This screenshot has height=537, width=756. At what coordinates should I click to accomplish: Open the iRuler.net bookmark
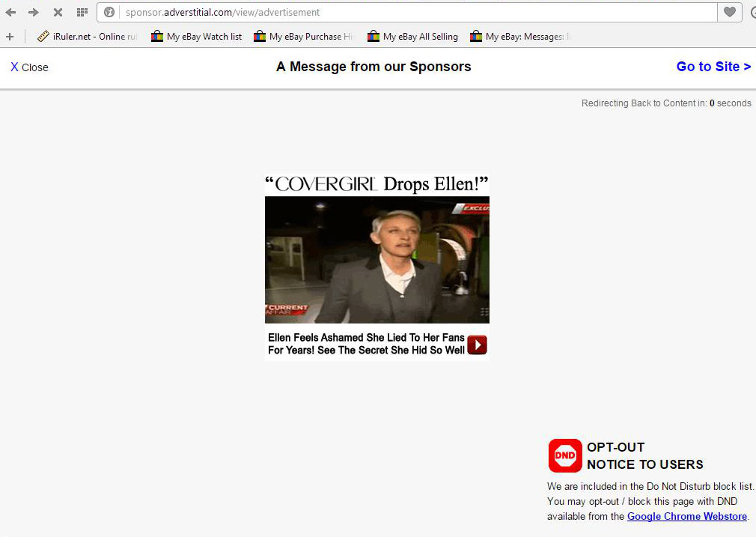(x=88, y=37)
